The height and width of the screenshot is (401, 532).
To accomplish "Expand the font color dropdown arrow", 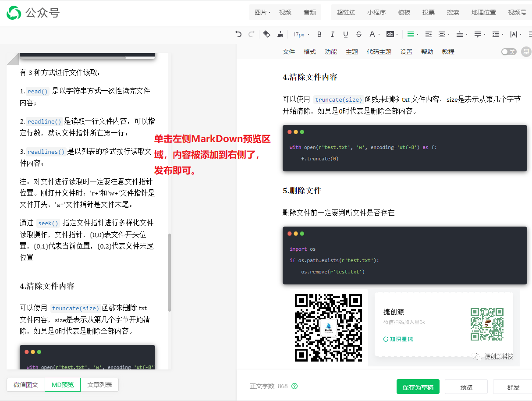I will tap(379, 34).
